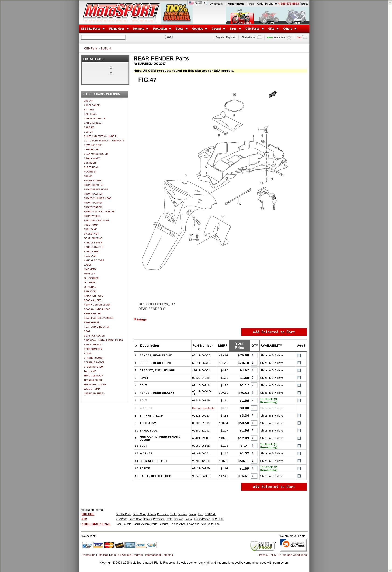
Task: Click the GeoTrust secured badge
Action: pyautogui.click(x=293, y=545)
